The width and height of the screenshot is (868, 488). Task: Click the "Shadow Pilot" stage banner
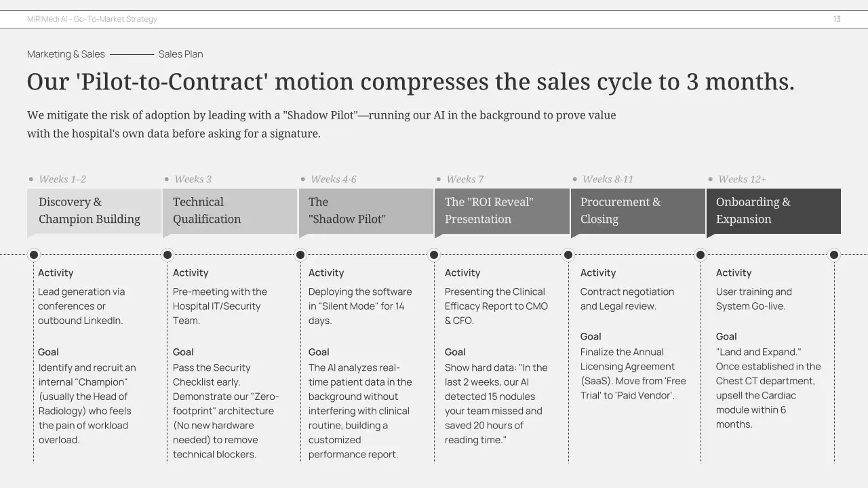tap(366, 211)
